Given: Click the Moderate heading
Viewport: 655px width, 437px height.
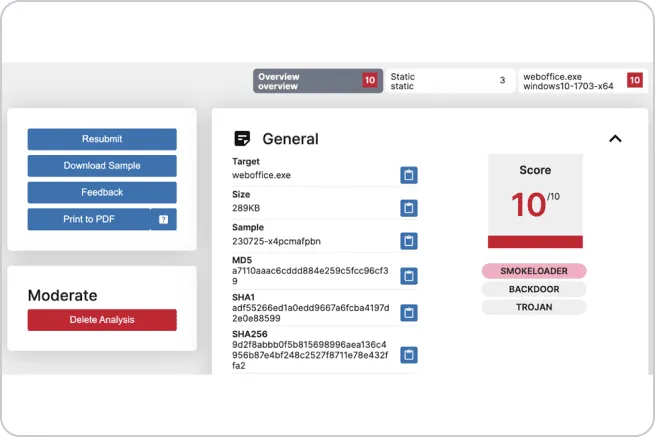Looking at the screenshot, I should click(x=63, y=295).
